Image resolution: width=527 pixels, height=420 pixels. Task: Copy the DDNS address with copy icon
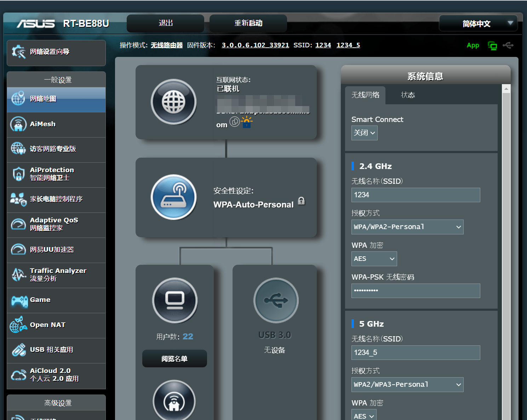[235, 122]
